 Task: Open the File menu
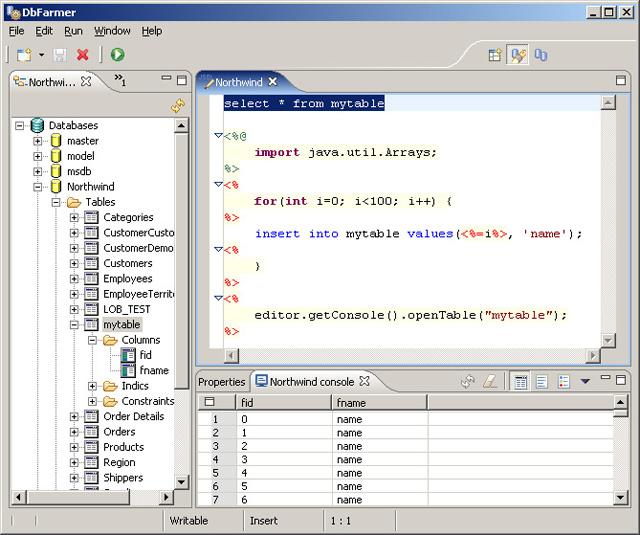pyautogui.click(x=16, y=31)
